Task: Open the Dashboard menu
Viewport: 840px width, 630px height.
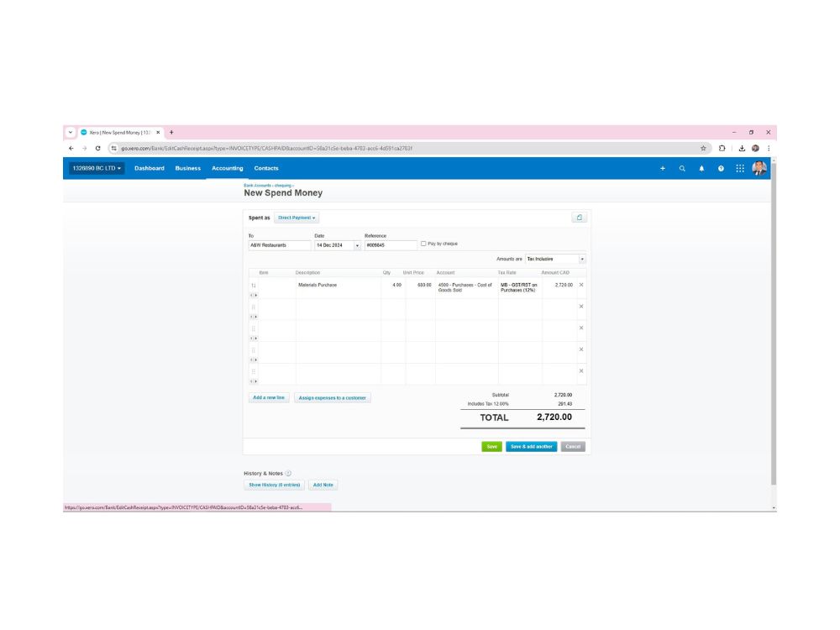Action: 150,168
